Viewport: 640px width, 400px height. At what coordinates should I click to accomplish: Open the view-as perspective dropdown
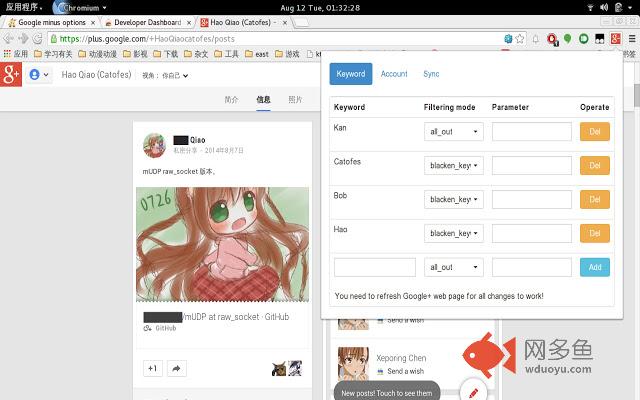pyautogui.click(x=165, y=76)
